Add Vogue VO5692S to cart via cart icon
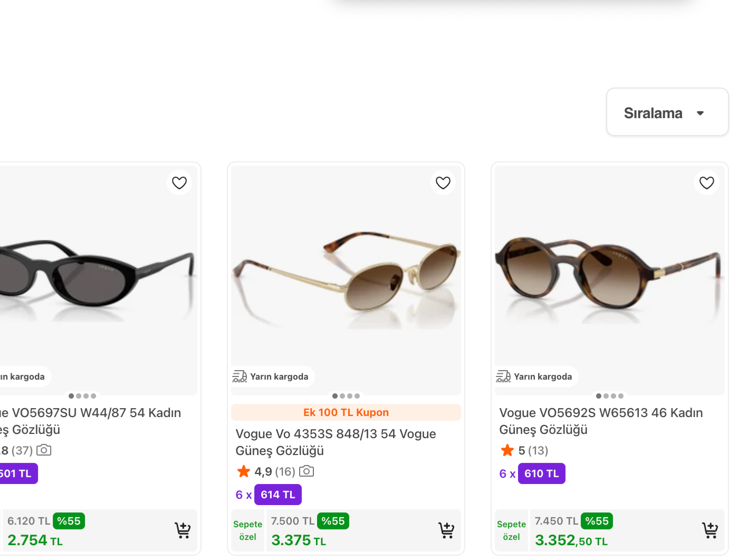The image size is (747, 560). [x=710, y=530]
